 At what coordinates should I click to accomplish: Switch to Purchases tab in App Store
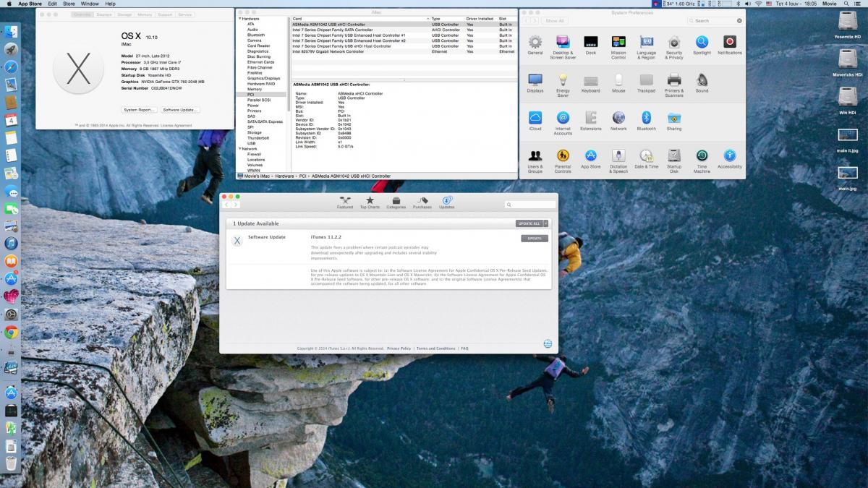point(422,202)
